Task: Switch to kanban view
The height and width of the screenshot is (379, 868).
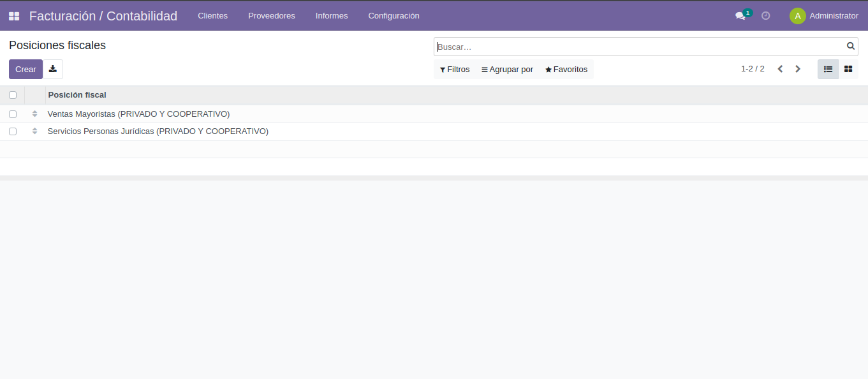Action: [x=848, y=69]
